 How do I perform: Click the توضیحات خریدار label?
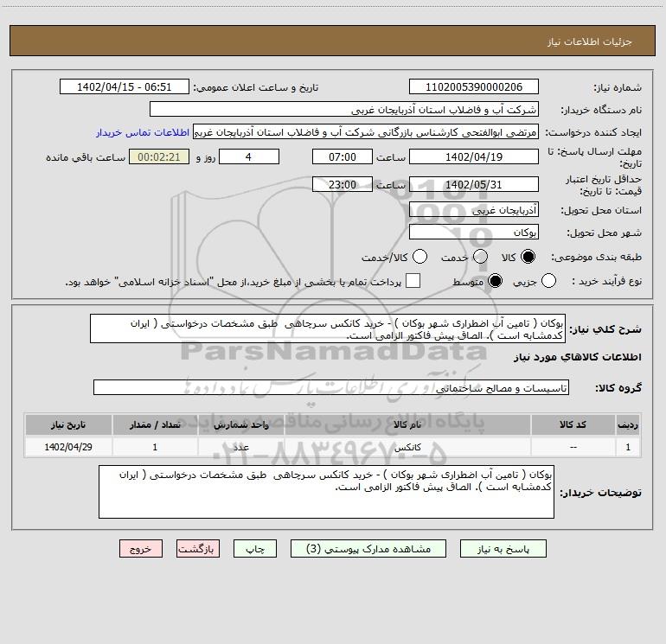coord(600,493)
